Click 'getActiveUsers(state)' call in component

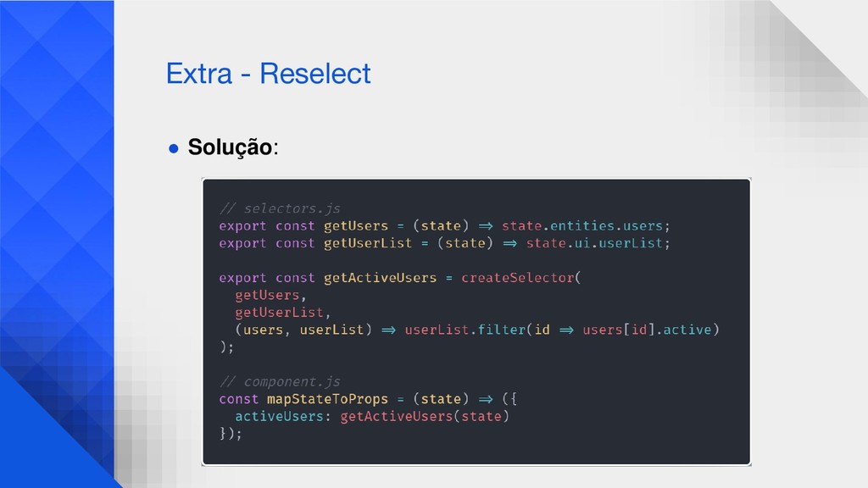pos(425,416)
